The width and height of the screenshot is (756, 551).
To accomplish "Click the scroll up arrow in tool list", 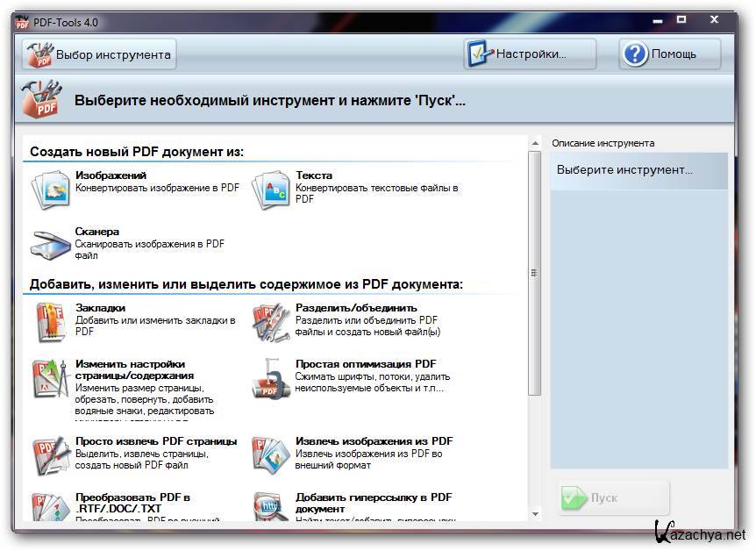I will click(x=534, y=143).
